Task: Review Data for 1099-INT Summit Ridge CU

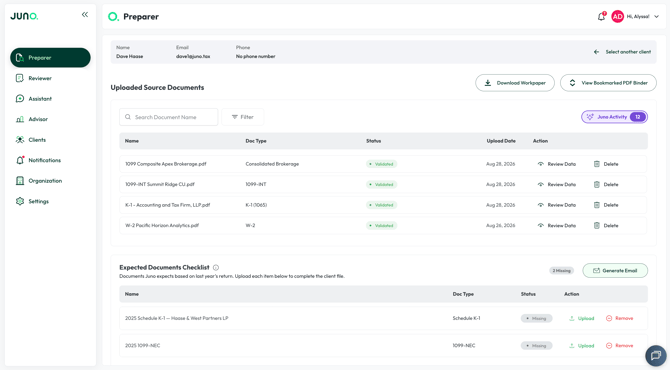Action: (557, 185)
